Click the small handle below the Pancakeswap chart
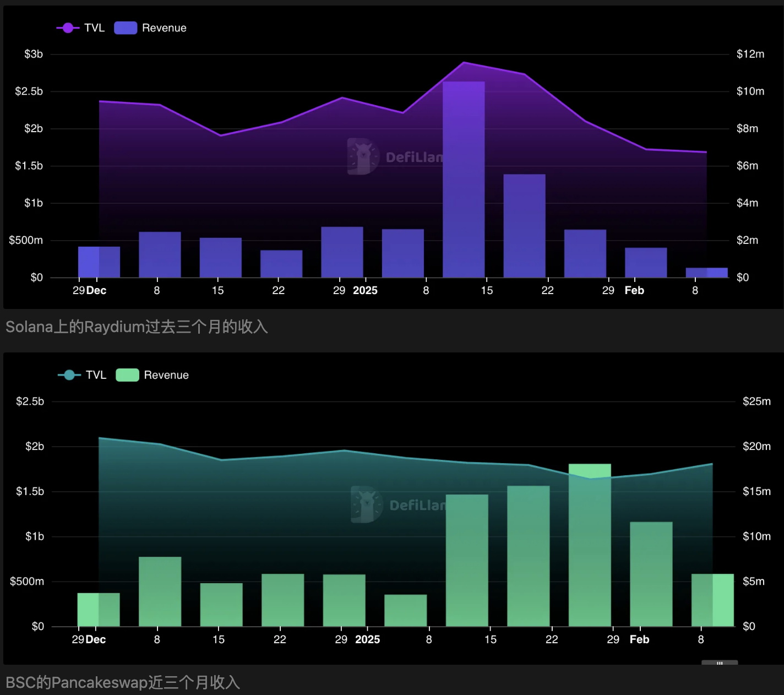 coord(719,663)
